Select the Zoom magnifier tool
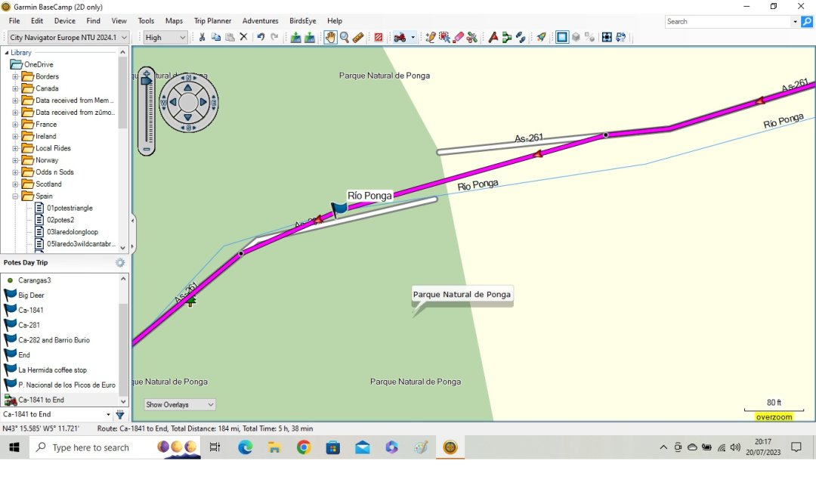The height and width of the screenshot is (504, 816). [x=345, y=37]
